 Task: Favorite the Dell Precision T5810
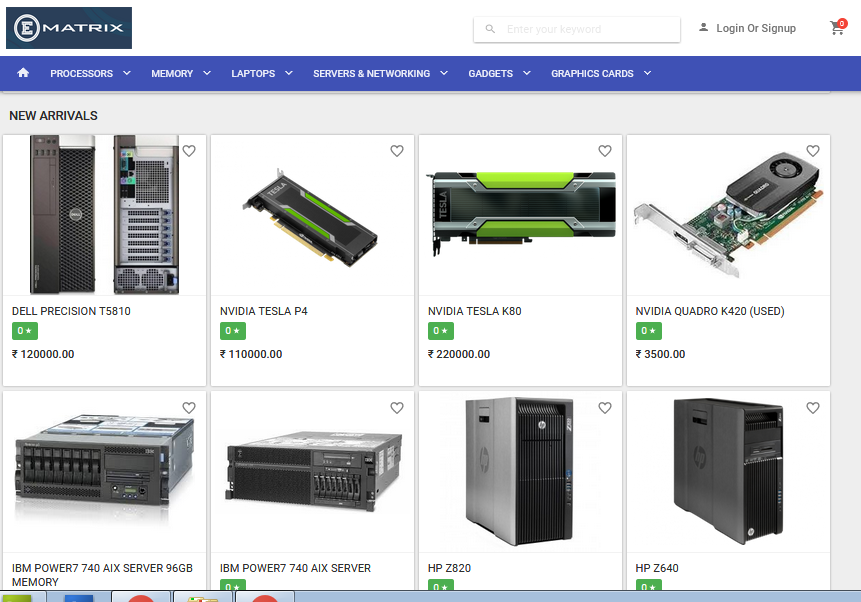(x=189, y=151)
